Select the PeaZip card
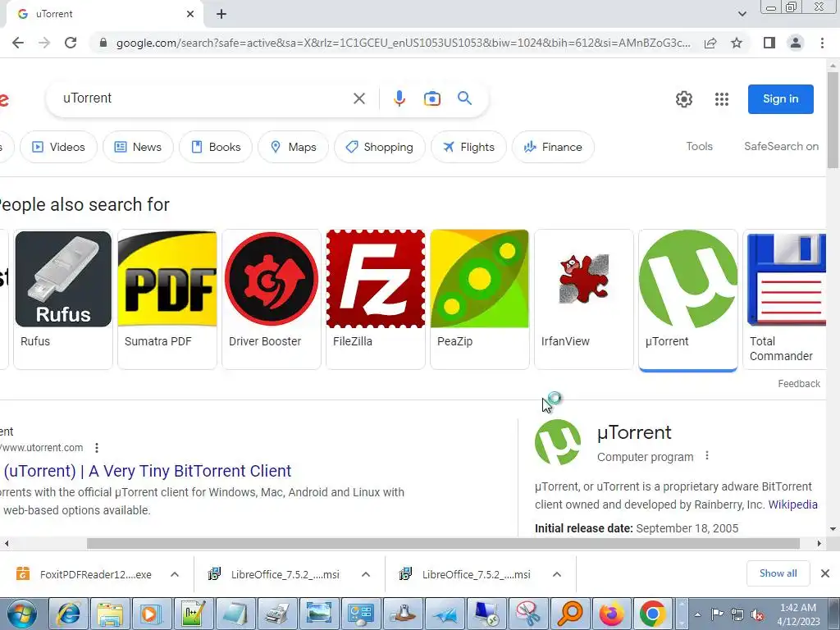This screenshot has height=630, width=840. 479,299
